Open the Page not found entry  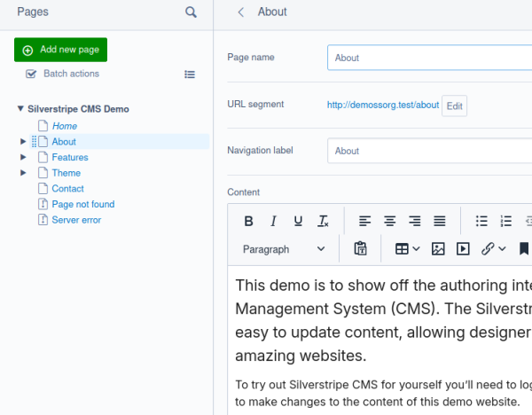pyautogui.click(x=83, y=204)
